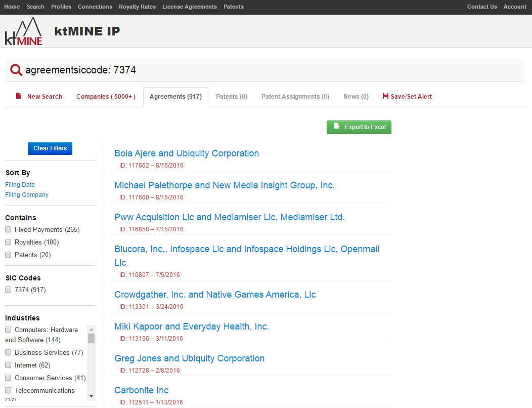
Task: Switch to the Companies (5000+) tab
Action: [106, 97]
